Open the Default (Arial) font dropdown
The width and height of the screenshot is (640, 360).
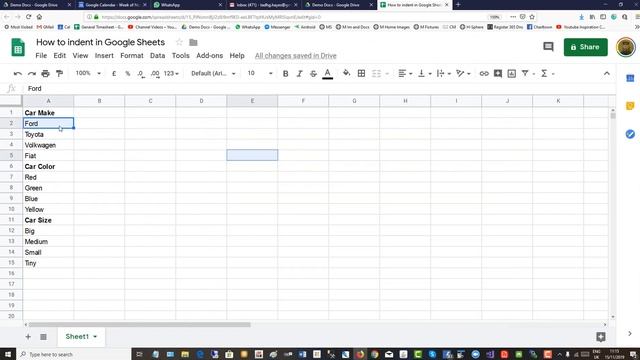point(213,73)
